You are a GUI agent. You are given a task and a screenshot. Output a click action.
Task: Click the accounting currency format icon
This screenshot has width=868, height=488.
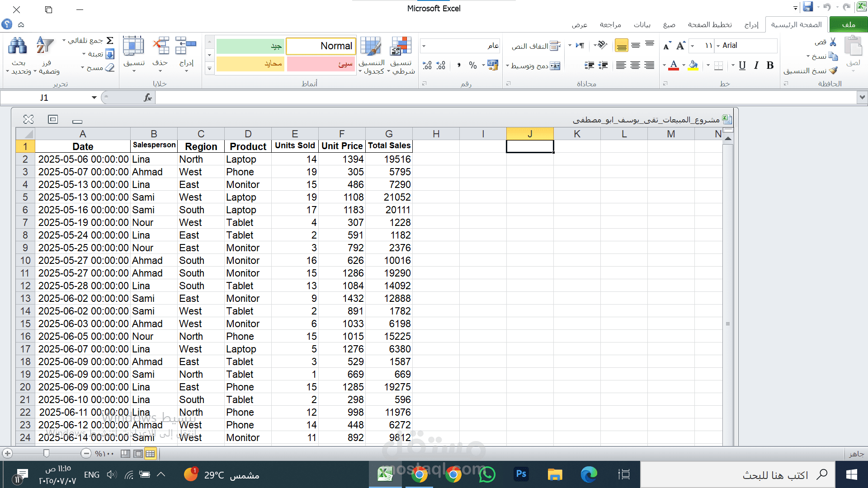493,65
